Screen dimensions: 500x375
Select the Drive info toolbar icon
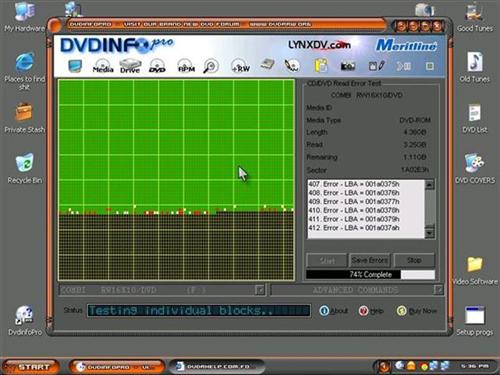pyautogui.click(x=130, y=66)
